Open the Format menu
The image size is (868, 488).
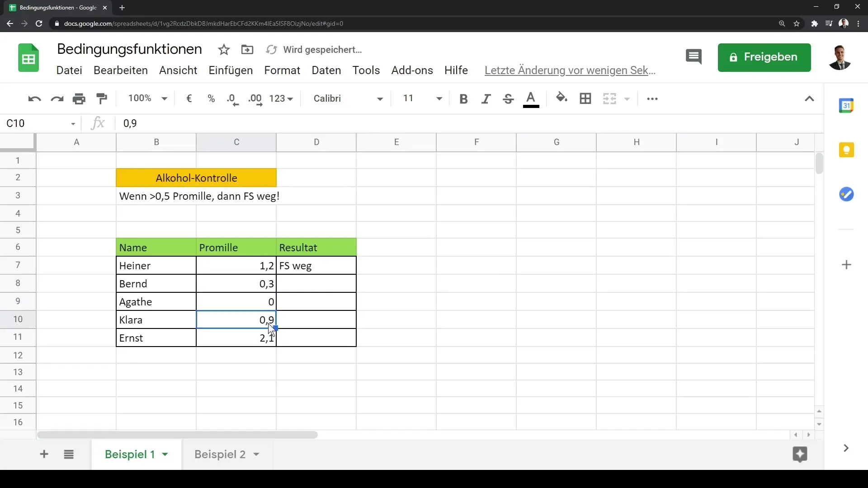(x=282, y=70)
